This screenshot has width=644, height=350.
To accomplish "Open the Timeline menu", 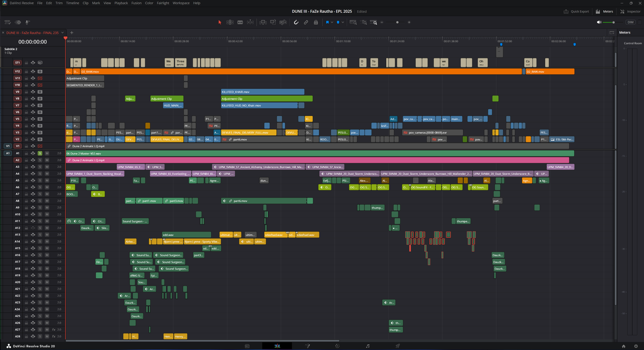I will 72,3.
